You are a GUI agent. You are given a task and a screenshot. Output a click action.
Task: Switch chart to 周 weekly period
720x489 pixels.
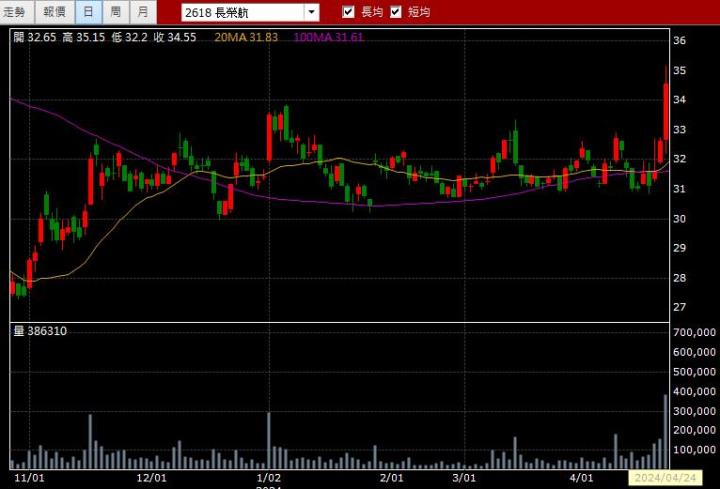pyautogui.click(x=116, y=12)
